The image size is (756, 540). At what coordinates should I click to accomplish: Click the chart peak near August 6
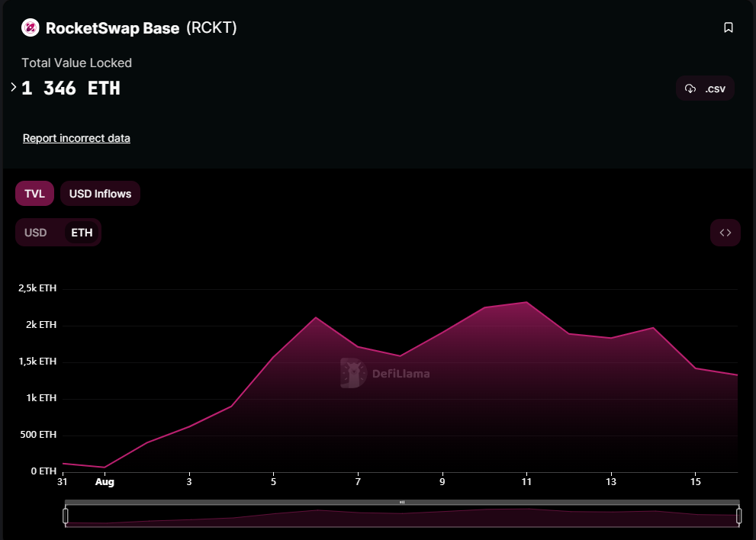(316, 317)
